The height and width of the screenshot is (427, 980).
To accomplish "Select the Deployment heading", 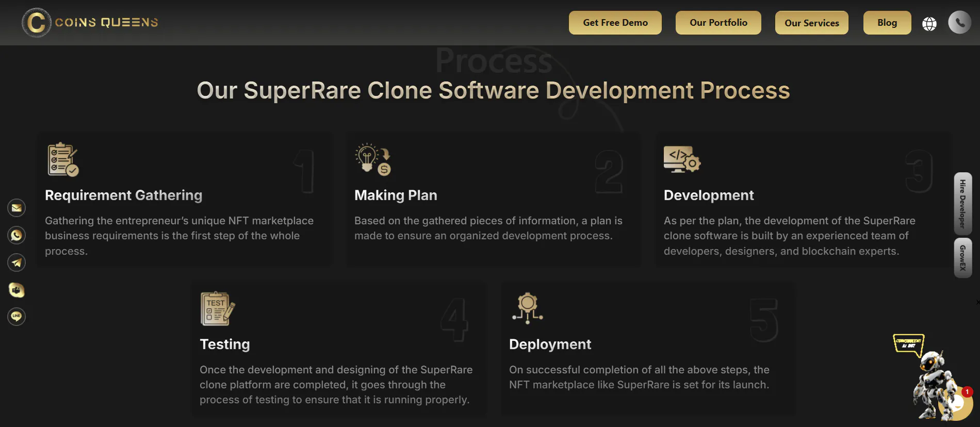I will [x=550, y=344].
